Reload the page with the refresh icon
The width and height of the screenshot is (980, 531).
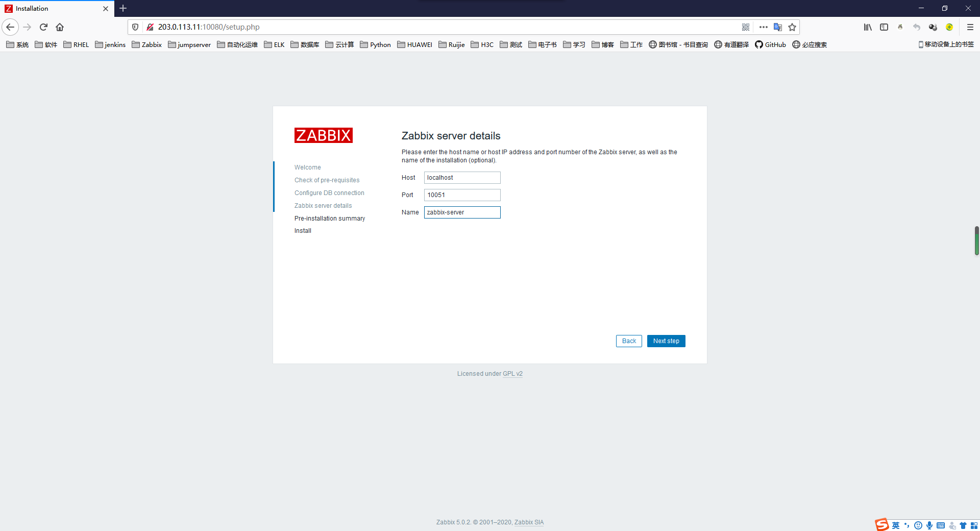pyautogui.click(x=43, y=27)
